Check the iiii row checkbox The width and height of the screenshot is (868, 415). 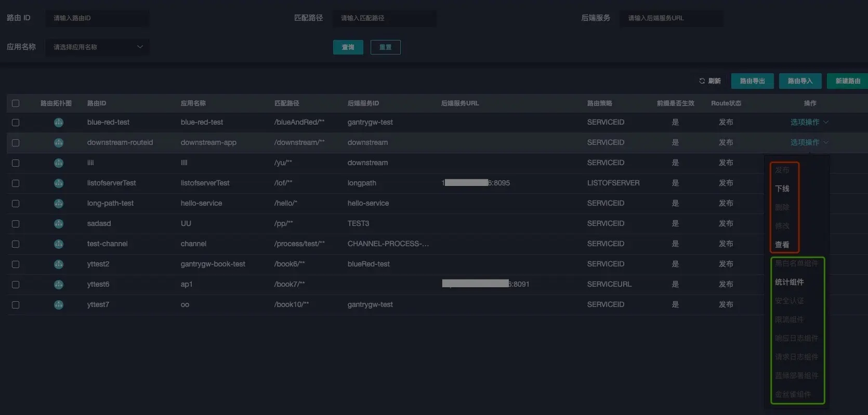16,163
